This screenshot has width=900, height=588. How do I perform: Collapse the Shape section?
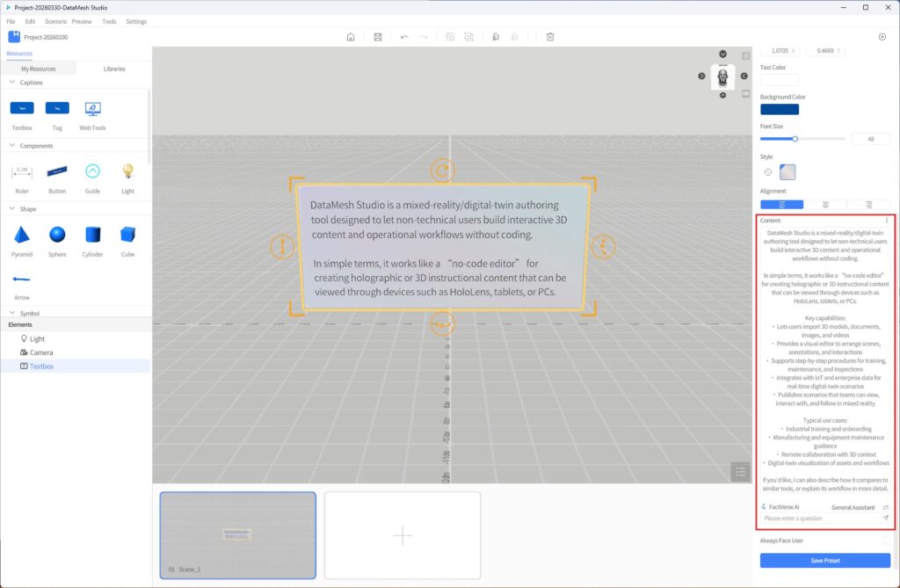click(12, 208)
